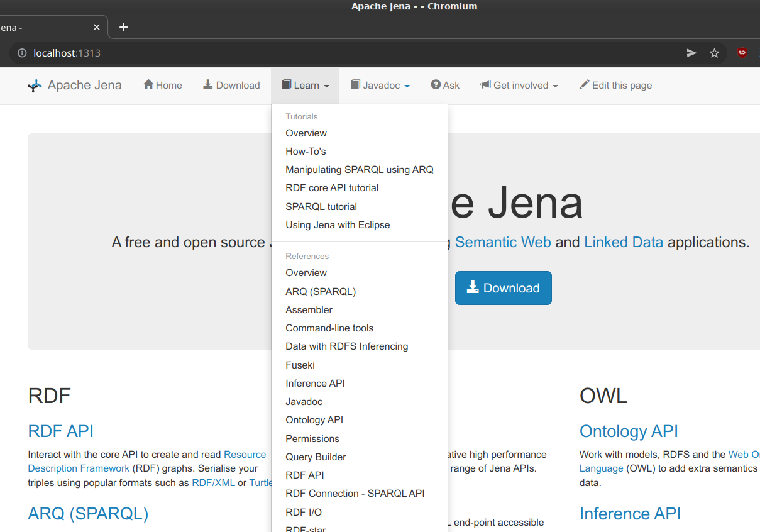Click the Edit this page pencil icon

[584, 85]
